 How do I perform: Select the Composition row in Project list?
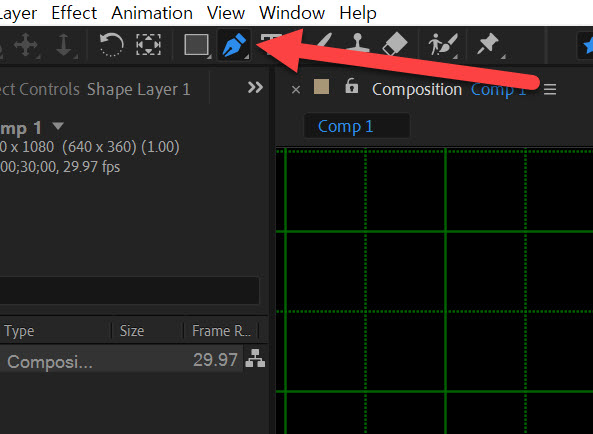(121, 360)
